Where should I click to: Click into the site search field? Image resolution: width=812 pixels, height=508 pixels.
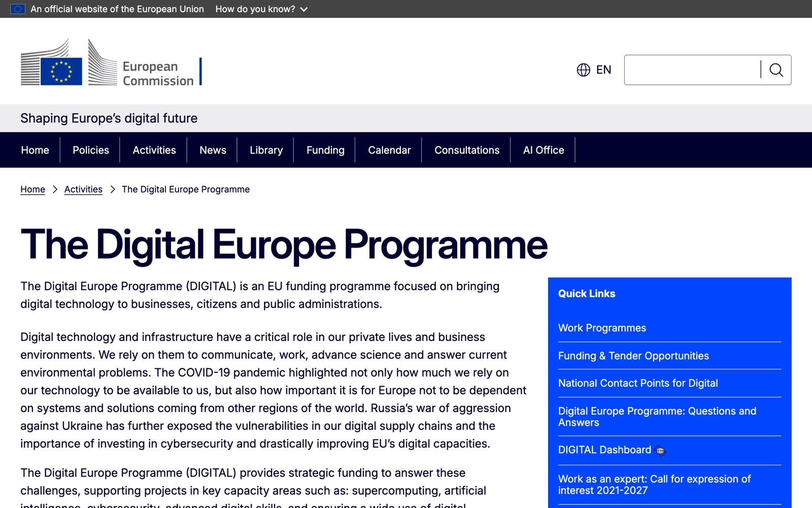coord(692,70)
